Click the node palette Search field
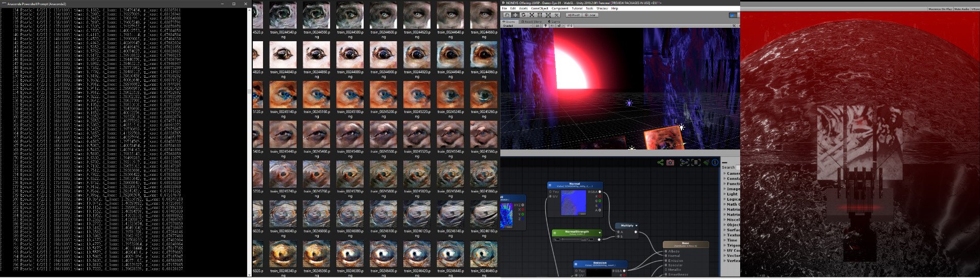Viewport: 980px width, 280px height. [x=738, y=167]
